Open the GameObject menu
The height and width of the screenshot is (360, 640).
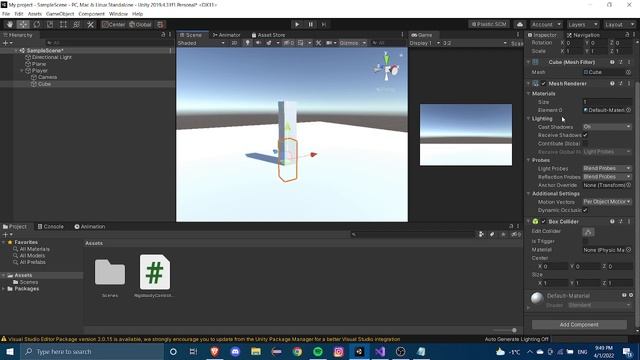tap(60, 14)
